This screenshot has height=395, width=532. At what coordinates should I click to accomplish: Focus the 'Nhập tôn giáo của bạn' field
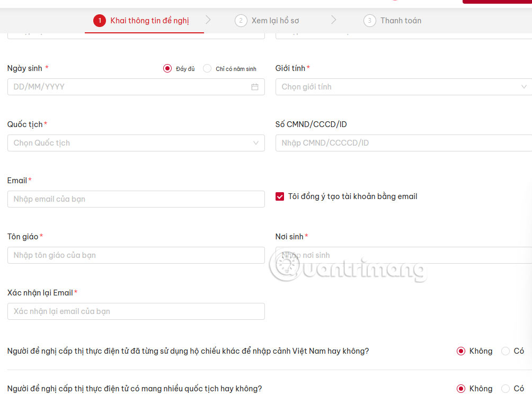136,255
